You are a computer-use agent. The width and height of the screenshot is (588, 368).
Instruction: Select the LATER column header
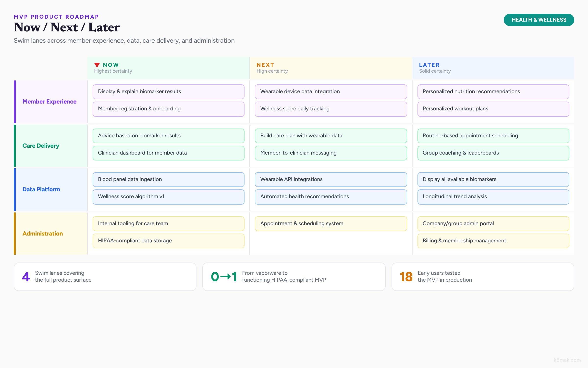coord(493,68)
